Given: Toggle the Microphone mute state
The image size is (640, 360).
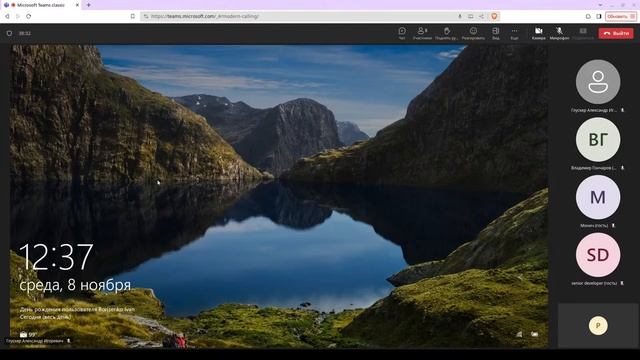Looking at the screenshot, I should coord(559,33).
